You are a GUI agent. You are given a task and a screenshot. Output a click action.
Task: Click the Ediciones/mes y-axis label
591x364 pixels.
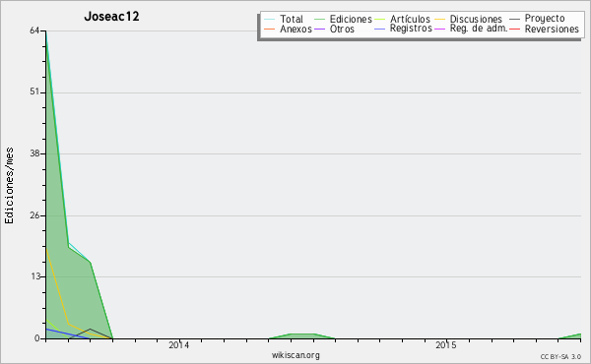coord(9,186)
